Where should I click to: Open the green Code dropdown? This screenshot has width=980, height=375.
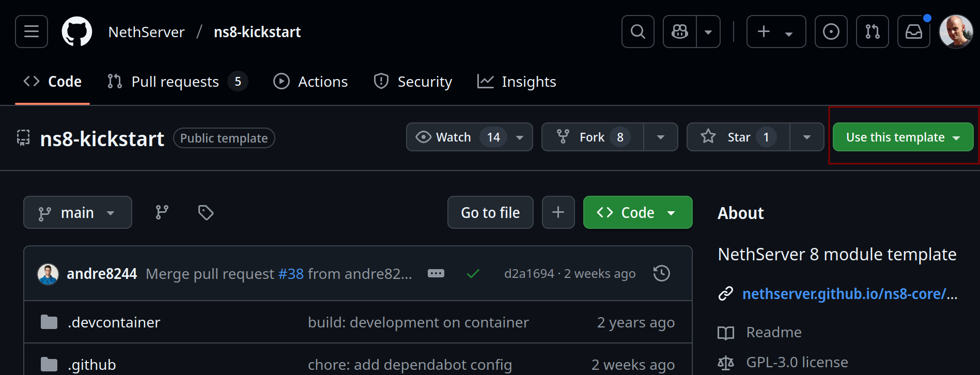pos(637,212)
